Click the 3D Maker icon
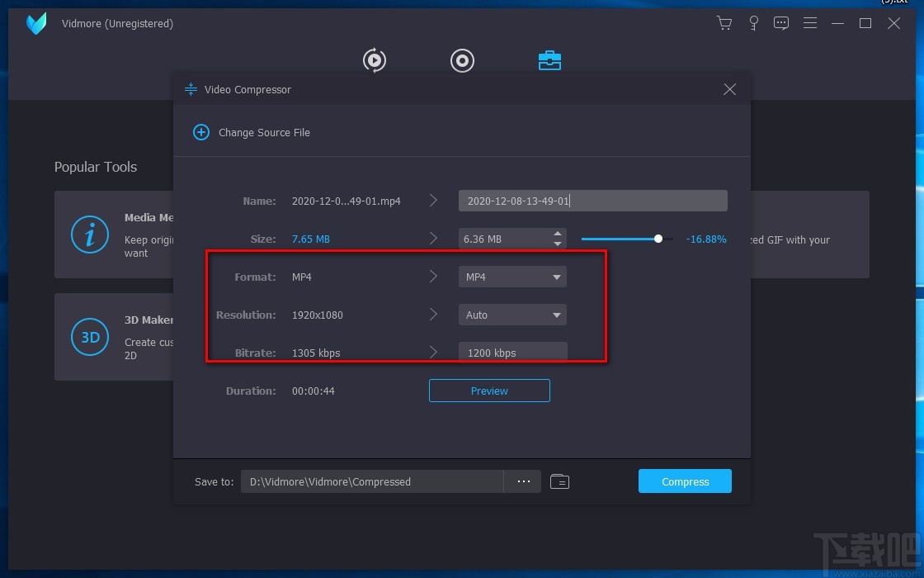 tap(90, 337)
